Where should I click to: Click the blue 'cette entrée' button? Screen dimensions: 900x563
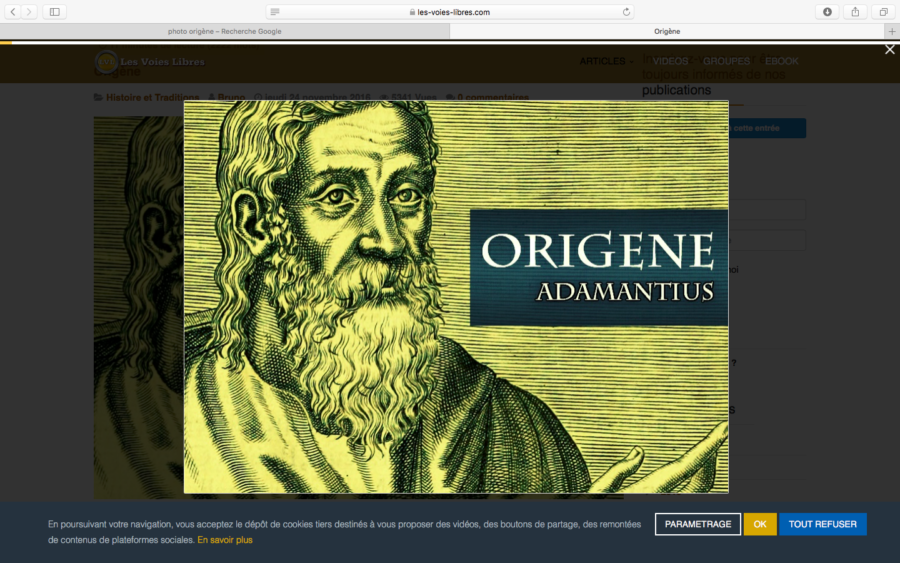pos(767,128)
